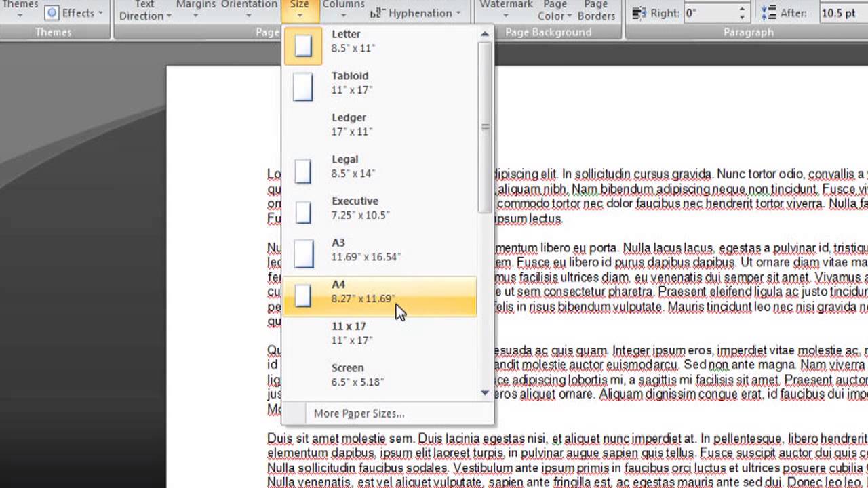
Task: Open the Watermark dropdown
Action: (x=506, y=8)
